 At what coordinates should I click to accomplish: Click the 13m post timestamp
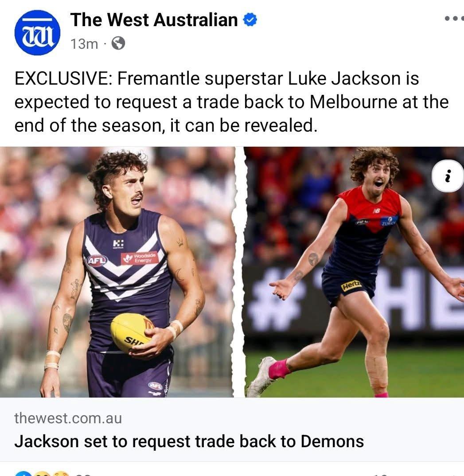[84, 44]
